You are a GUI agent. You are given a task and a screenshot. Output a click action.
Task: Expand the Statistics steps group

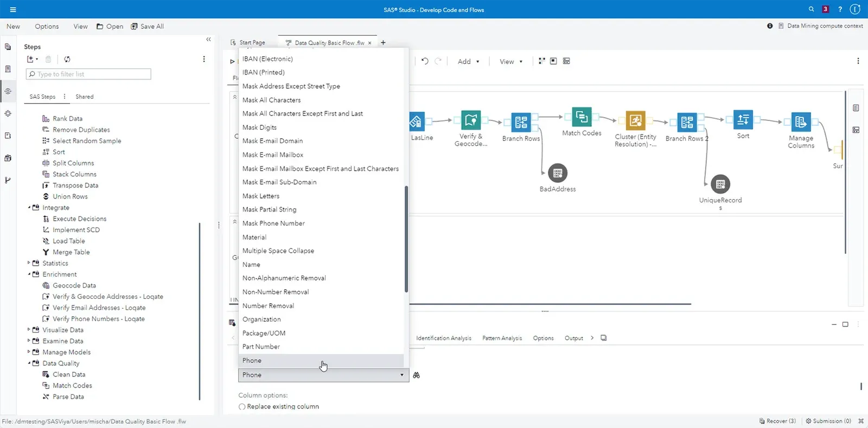(29, 263)
